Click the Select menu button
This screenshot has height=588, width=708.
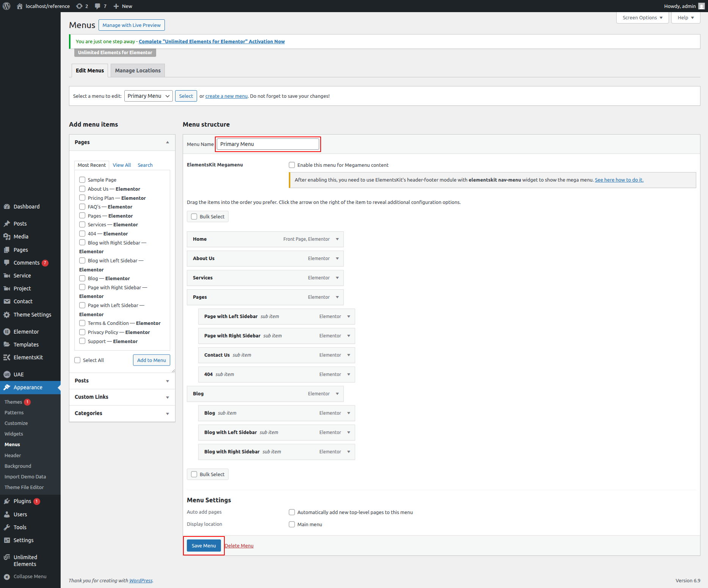186,96
